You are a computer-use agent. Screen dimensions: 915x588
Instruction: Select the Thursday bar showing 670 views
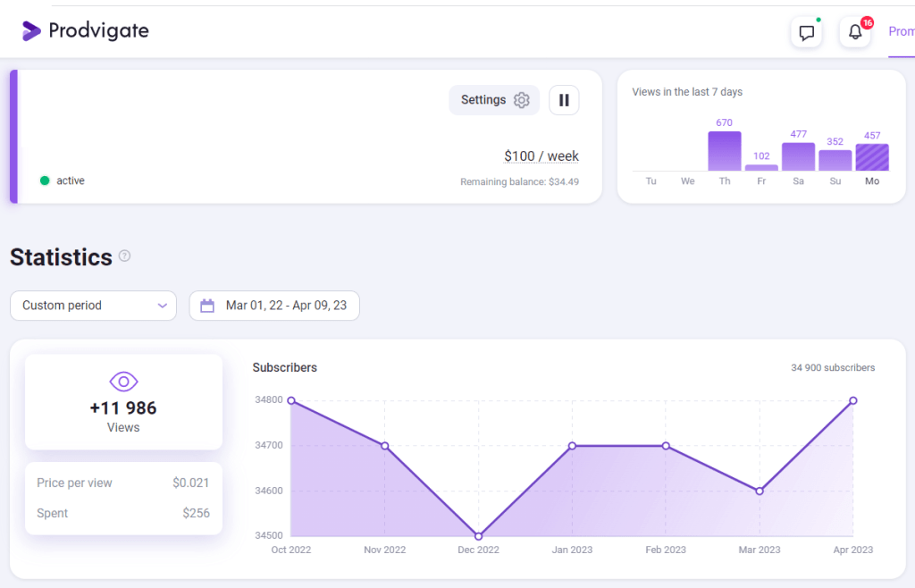(725, 151)
